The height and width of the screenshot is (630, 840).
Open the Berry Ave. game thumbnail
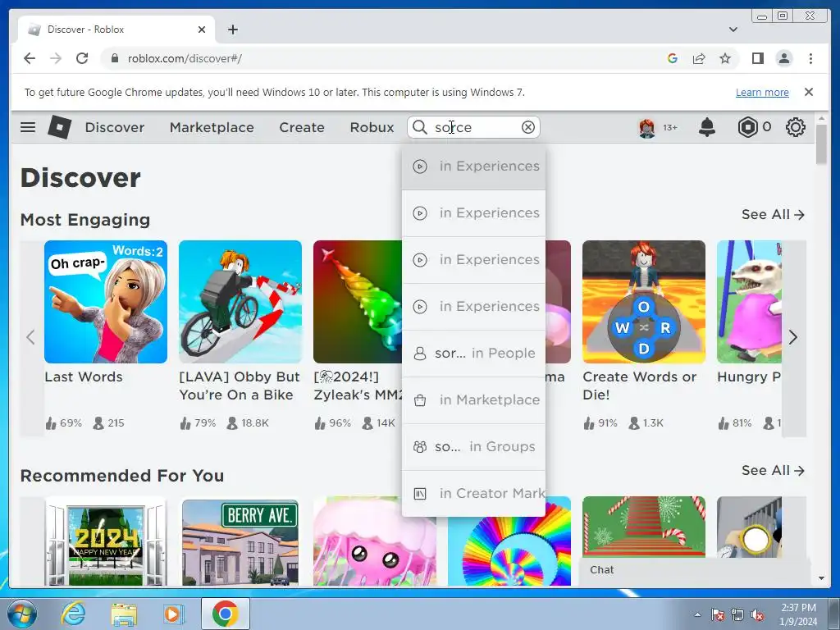click(240, 541)
